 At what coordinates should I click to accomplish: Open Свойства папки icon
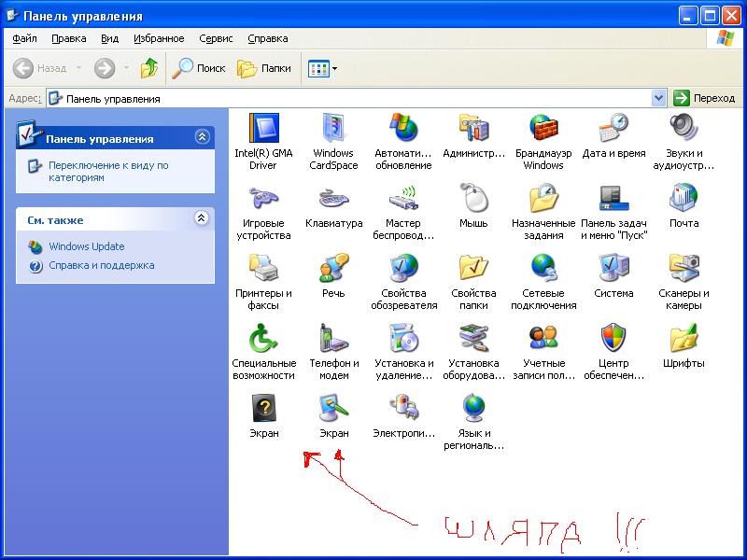473,269
